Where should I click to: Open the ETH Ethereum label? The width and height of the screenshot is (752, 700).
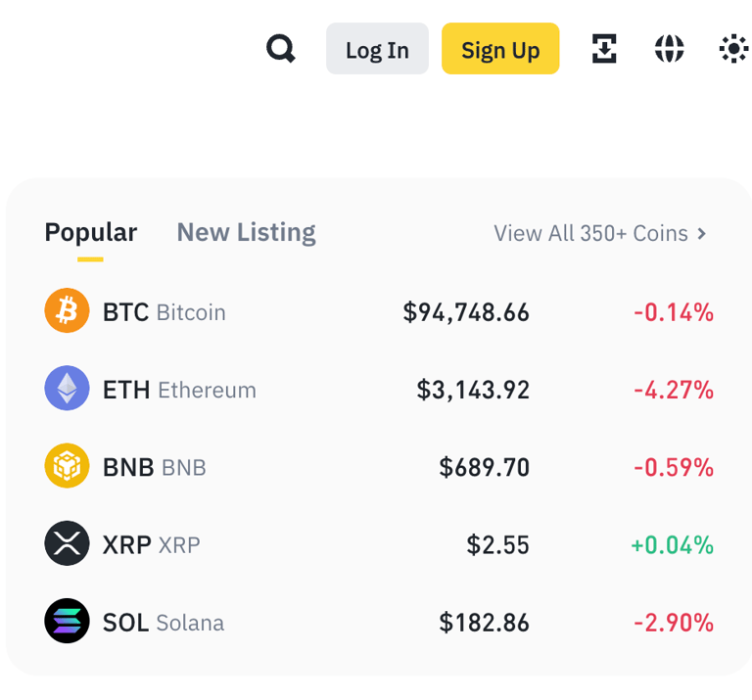click(x=179, y=390)
